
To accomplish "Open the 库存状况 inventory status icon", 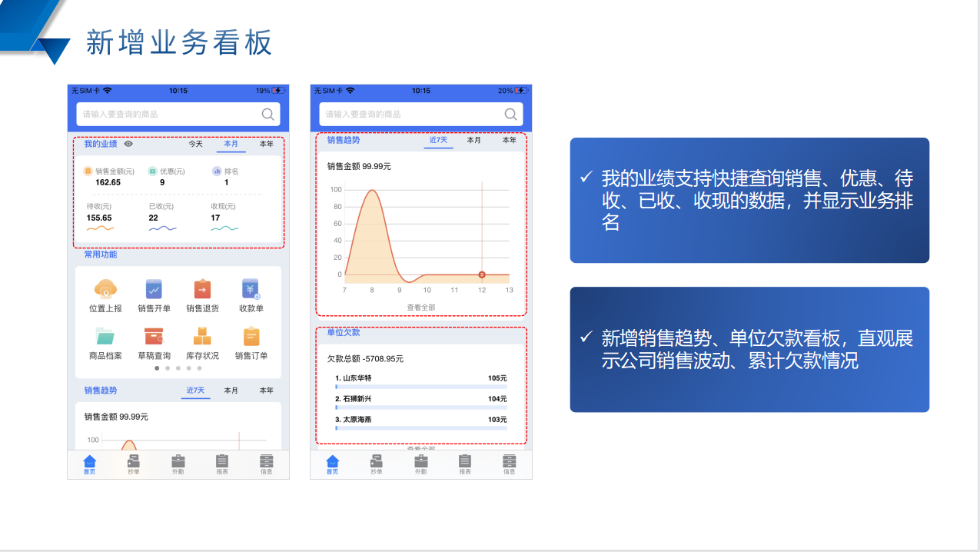I will coord(202,337).
